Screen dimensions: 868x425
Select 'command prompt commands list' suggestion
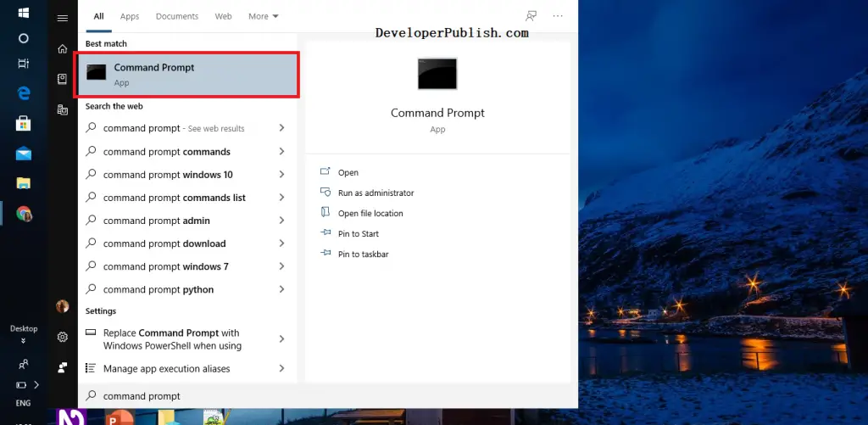(x=186, y=198)
